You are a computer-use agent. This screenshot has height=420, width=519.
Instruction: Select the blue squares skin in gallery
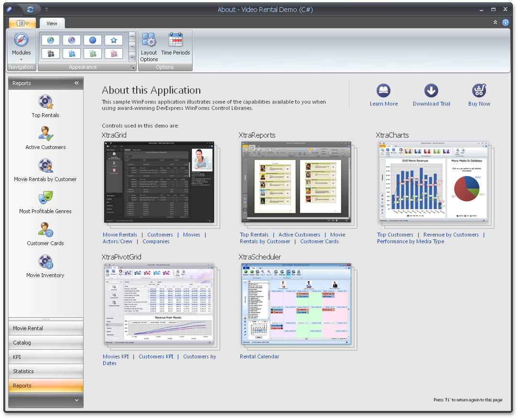click(x=72, y=54)
